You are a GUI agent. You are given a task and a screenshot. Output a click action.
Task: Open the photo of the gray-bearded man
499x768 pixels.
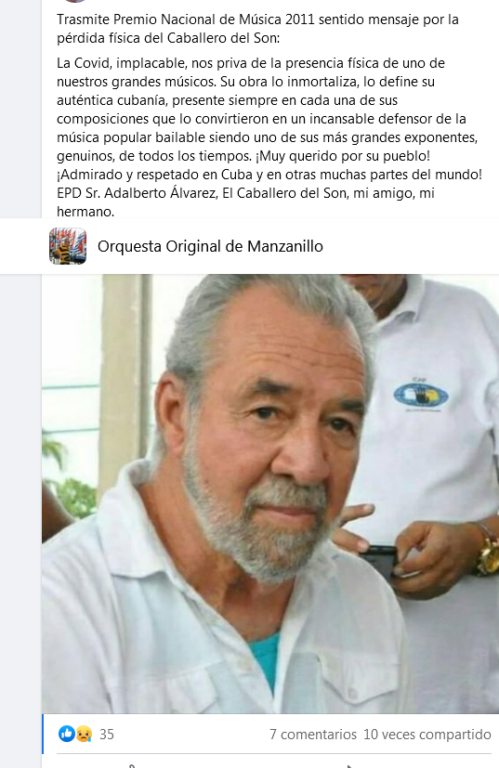(x=270, y=493)
